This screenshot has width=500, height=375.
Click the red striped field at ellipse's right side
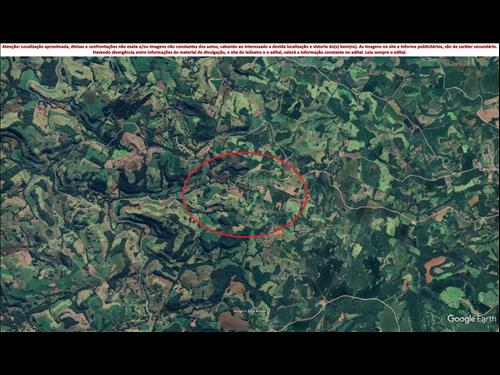click(294, 185)
